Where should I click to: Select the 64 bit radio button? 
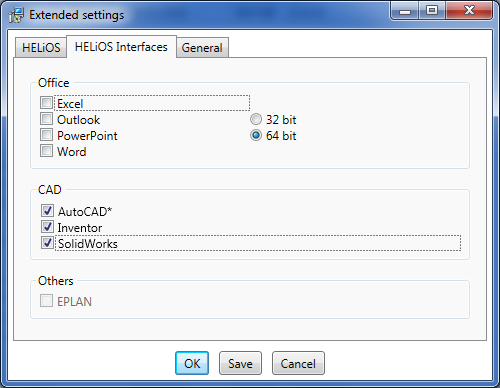[x=256, y=135]
